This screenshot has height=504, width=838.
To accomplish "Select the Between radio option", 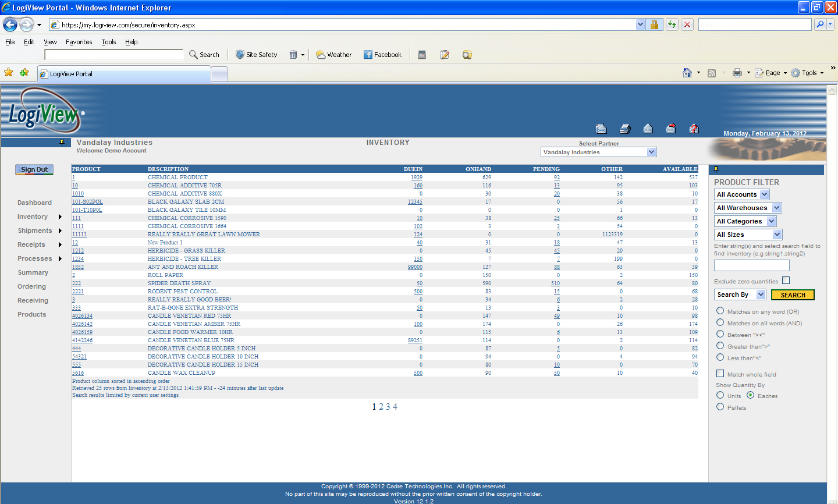I will [x=720, y=334].
